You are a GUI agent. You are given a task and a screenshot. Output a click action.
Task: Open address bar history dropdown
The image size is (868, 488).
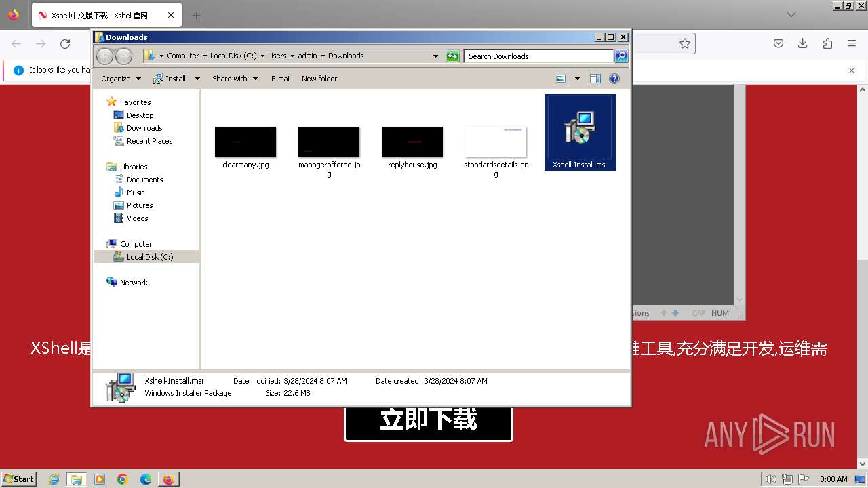tap(435, 56)
